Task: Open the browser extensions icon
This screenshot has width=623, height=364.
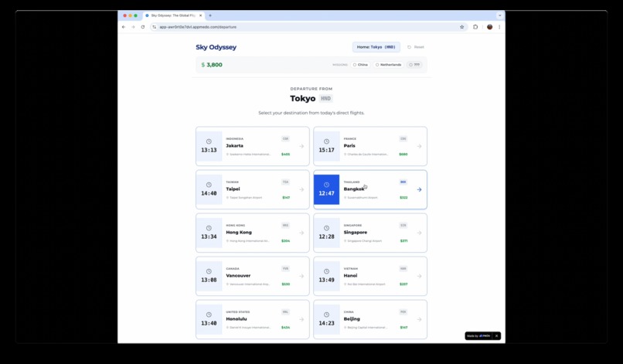Action: [x=475, y=27]
